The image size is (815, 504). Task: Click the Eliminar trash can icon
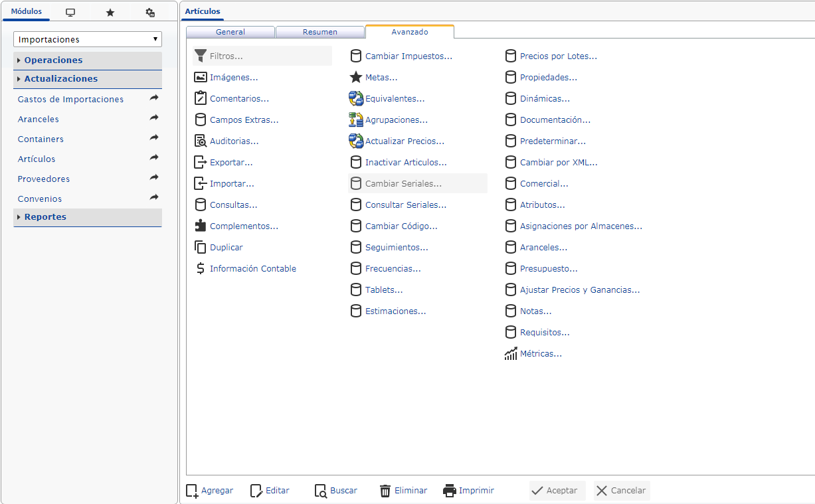(x=385, y=491)
